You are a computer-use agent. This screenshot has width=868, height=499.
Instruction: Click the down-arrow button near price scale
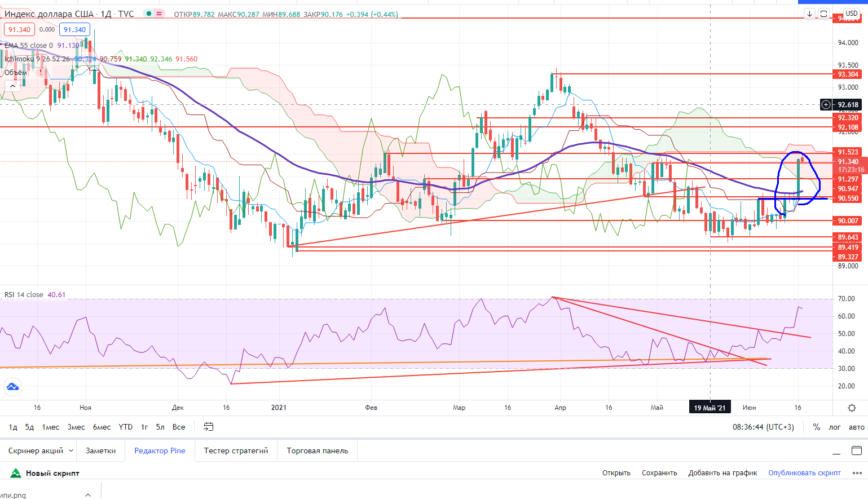pos(809,14)
